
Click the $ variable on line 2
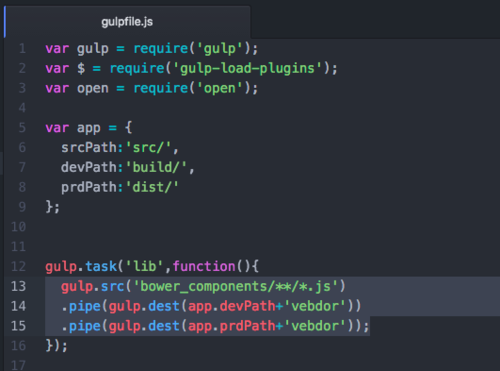tap(81, 68)
